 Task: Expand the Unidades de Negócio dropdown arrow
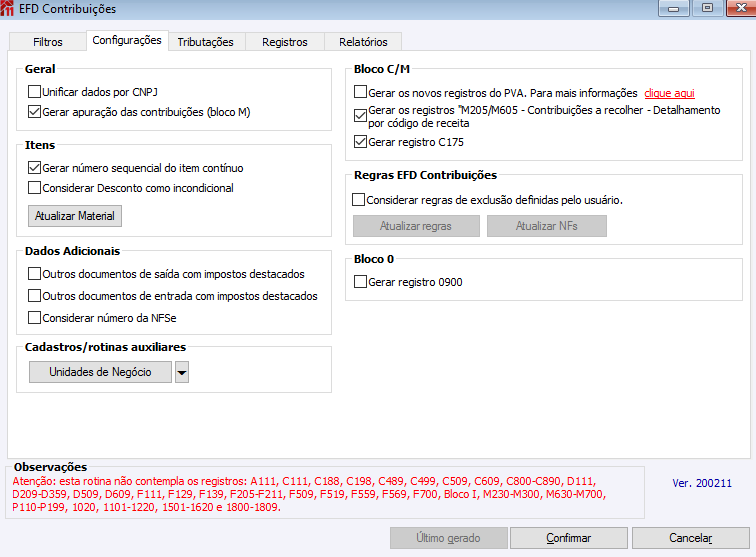coord(182,372)
